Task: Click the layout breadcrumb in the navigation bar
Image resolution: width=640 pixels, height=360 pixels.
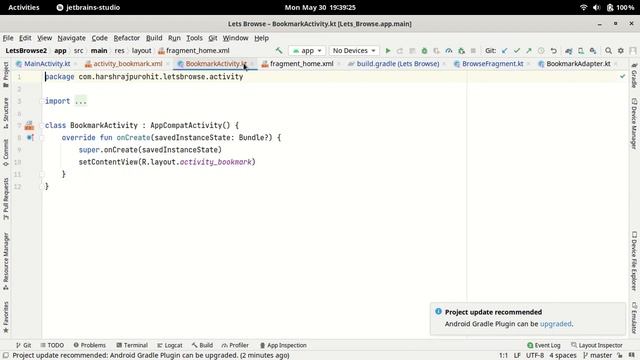Action: coord(141,51)
